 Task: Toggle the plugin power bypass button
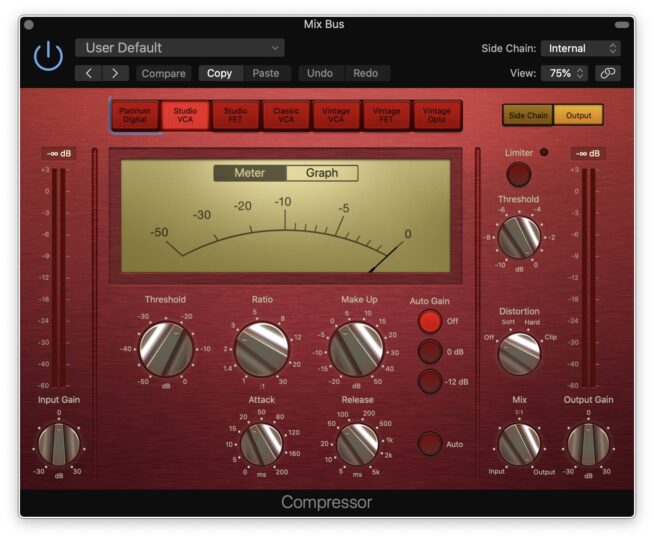click(x=47, y=59)
